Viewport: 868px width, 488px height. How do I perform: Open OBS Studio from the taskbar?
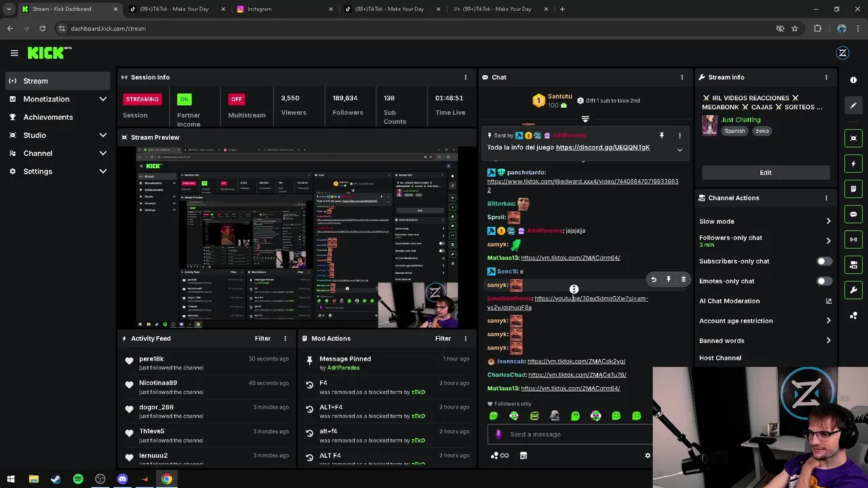point(100,479)
